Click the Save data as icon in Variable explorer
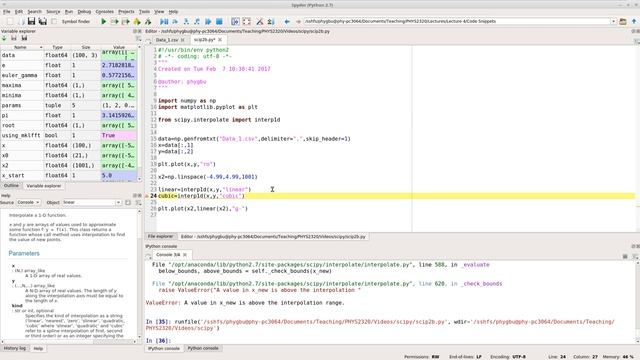 coord(24,38)
